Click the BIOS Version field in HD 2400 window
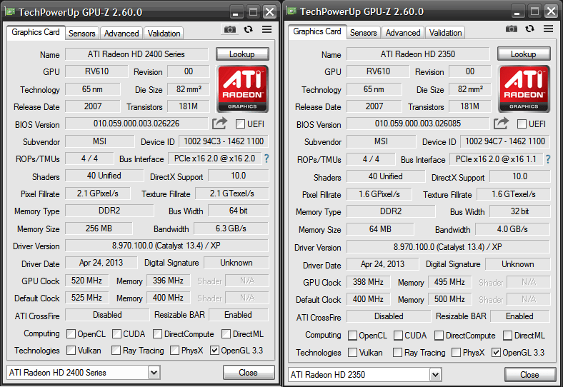The image size is (563, 392). [x=137, y=124]
